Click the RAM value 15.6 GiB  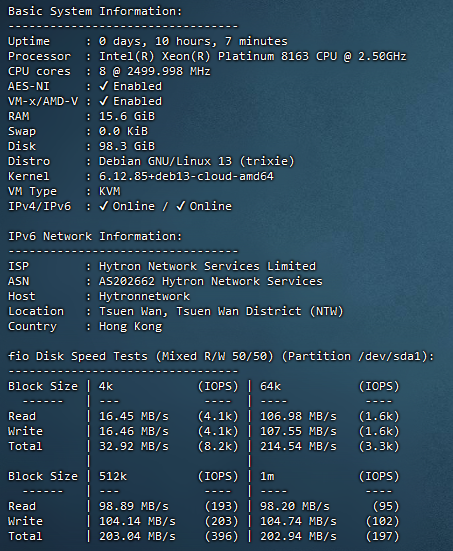[x=127, y=116]
